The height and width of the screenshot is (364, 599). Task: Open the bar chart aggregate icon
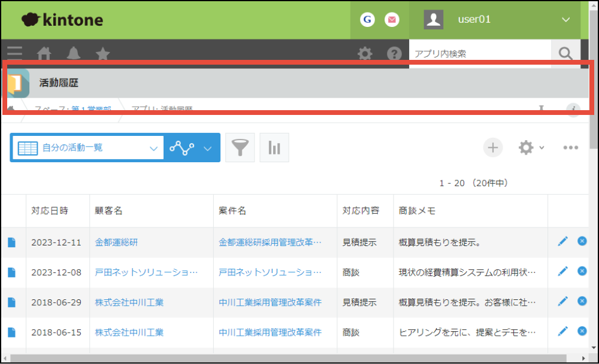[274, 148]
